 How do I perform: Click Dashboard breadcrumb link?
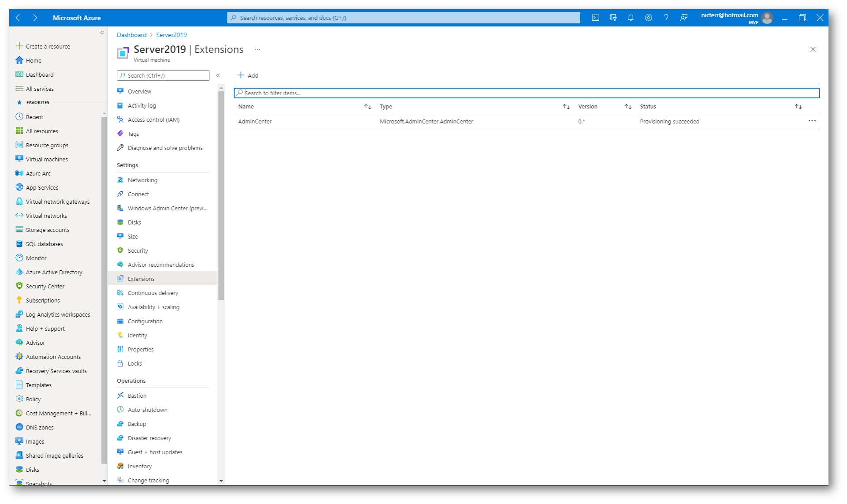[131, 35]
